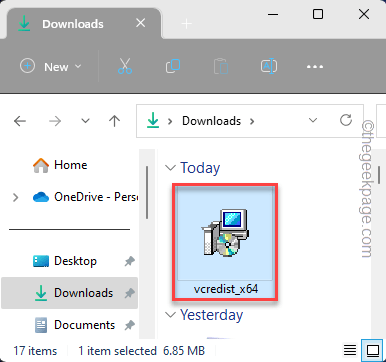Navigate back with the left arrow
The height and width of the screenshot is (362, 386).
click(x=20, y=121)
